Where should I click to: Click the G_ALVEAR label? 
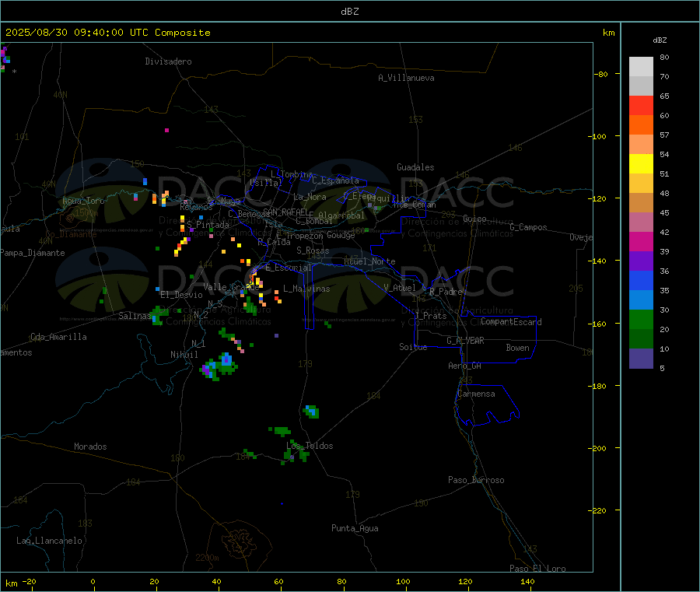click(x=465, y=341)
